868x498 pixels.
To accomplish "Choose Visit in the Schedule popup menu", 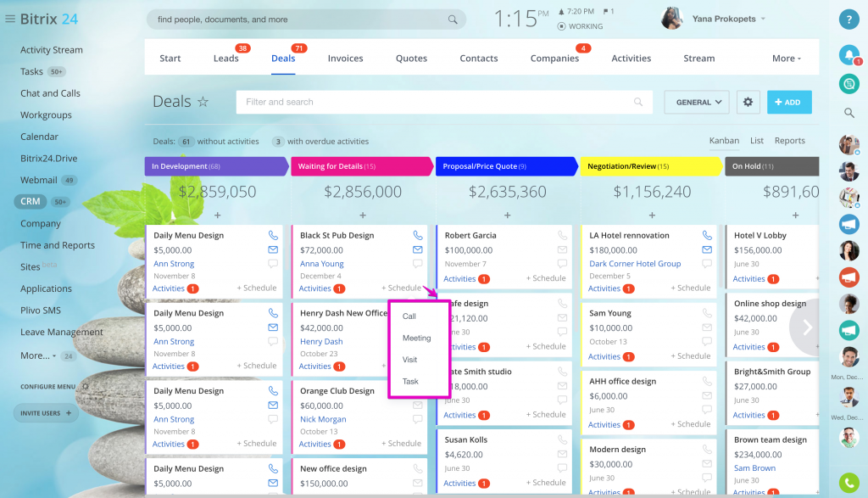I will point(409,360).
